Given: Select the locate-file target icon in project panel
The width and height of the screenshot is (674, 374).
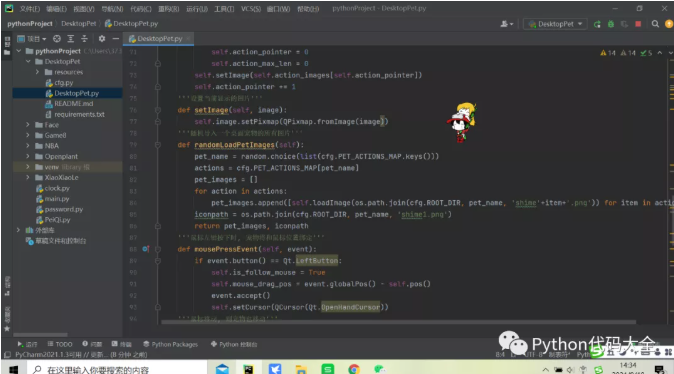Looking at the screenshot, I should [x=57, y=39].
